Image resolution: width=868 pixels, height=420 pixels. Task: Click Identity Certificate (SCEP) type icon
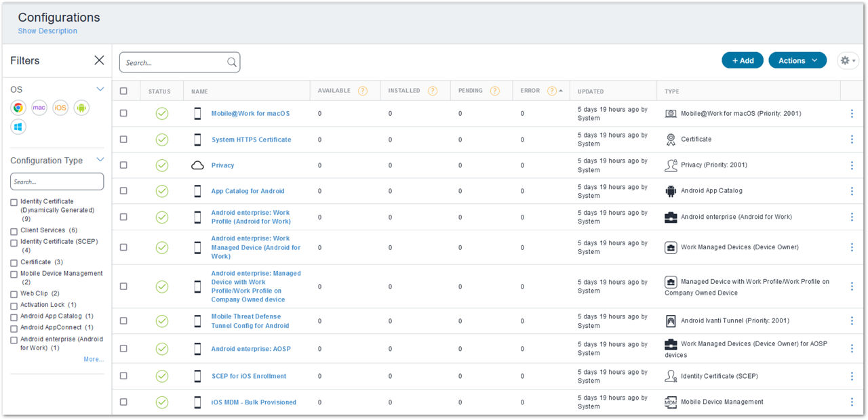tap(671, 376)
